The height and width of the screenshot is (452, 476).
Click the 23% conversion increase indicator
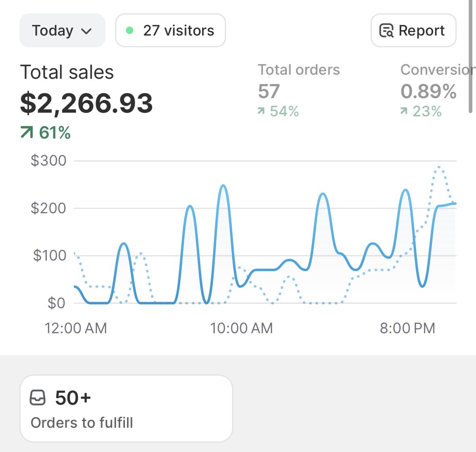tap(421, 111)
